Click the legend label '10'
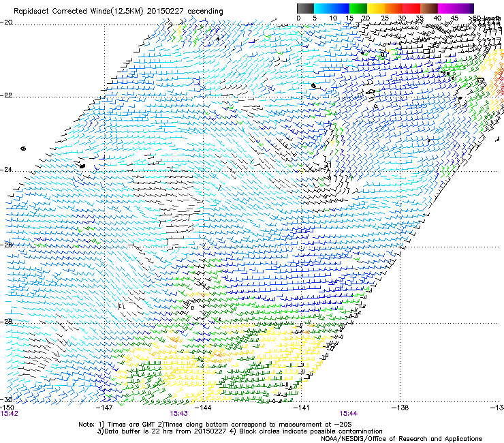The width and height of the screenshot is (504, 443). tap(333, 18)
